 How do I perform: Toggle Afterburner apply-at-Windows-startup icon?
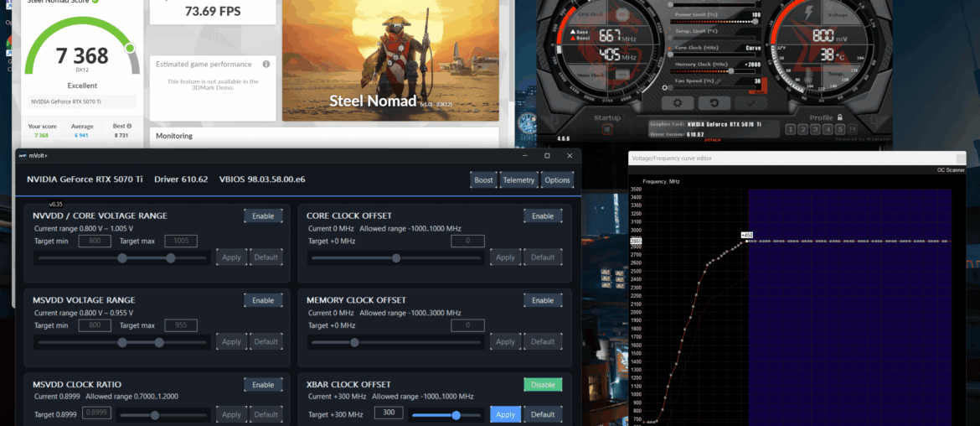point(607,129)
